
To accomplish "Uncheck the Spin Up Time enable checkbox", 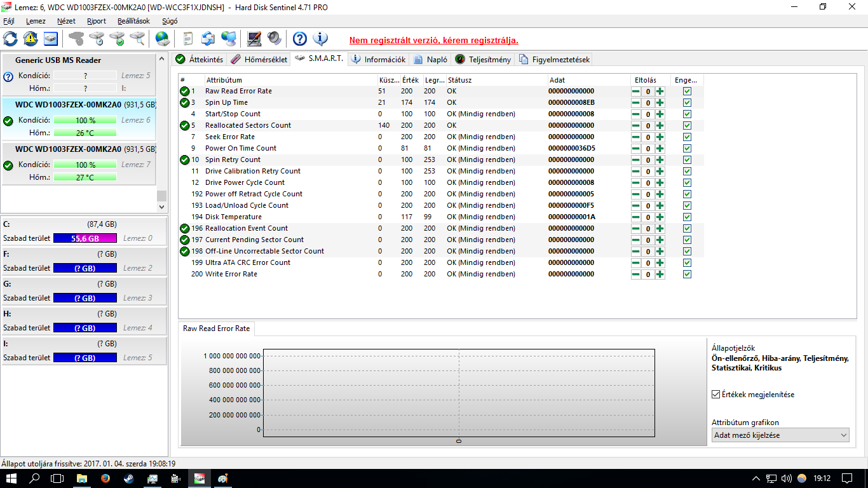I will point(687,103).
